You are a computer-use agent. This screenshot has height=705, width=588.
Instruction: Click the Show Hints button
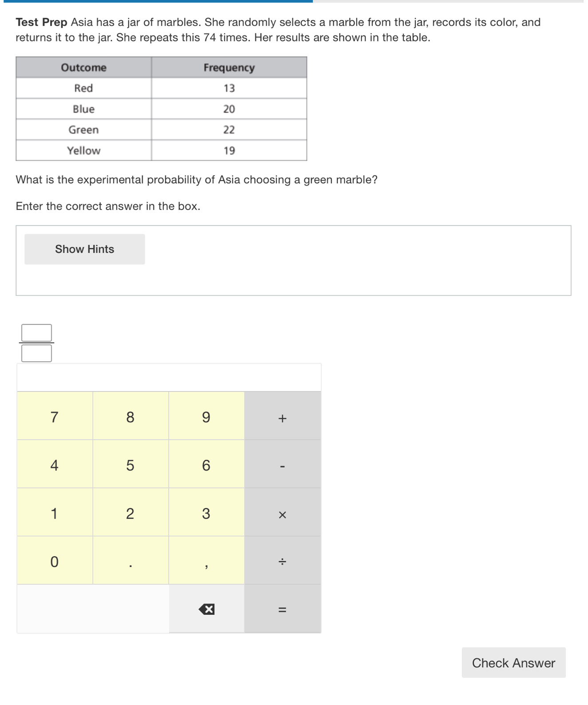click(84, 249)
